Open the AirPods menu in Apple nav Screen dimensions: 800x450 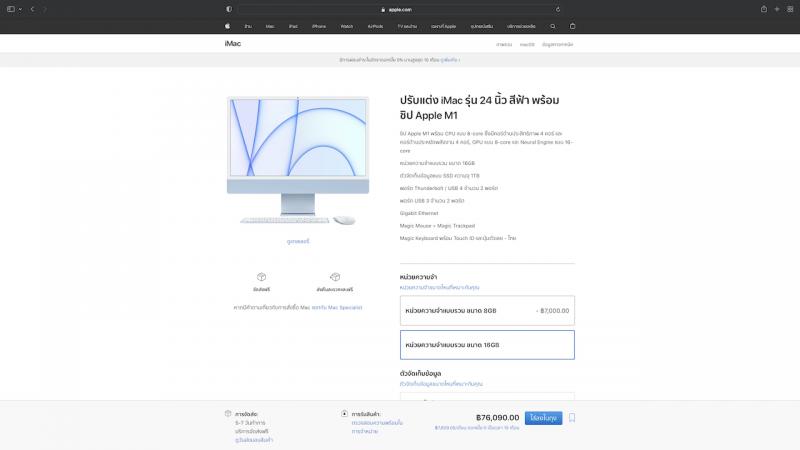point(376,26)
